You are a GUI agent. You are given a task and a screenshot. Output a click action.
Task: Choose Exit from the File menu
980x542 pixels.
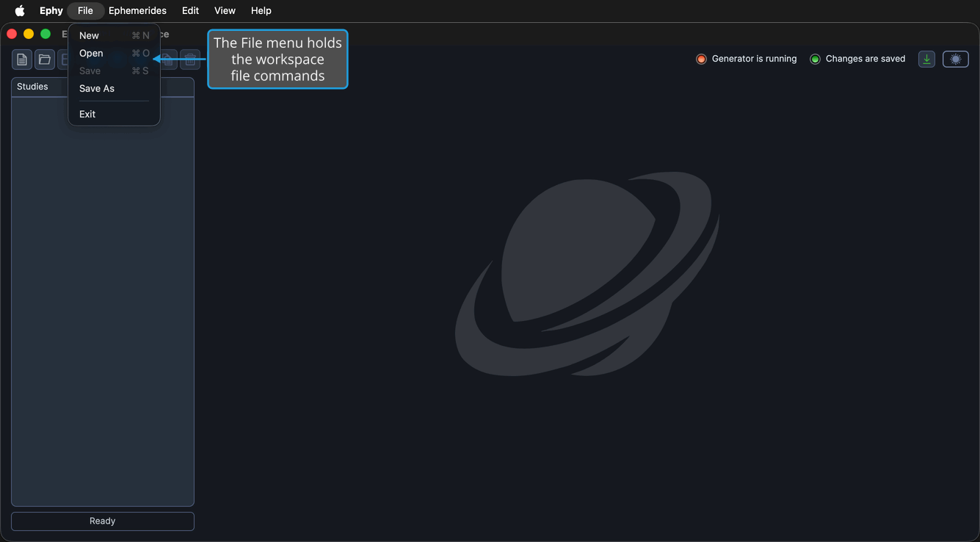pyautogui.click(x=114, y=114)
